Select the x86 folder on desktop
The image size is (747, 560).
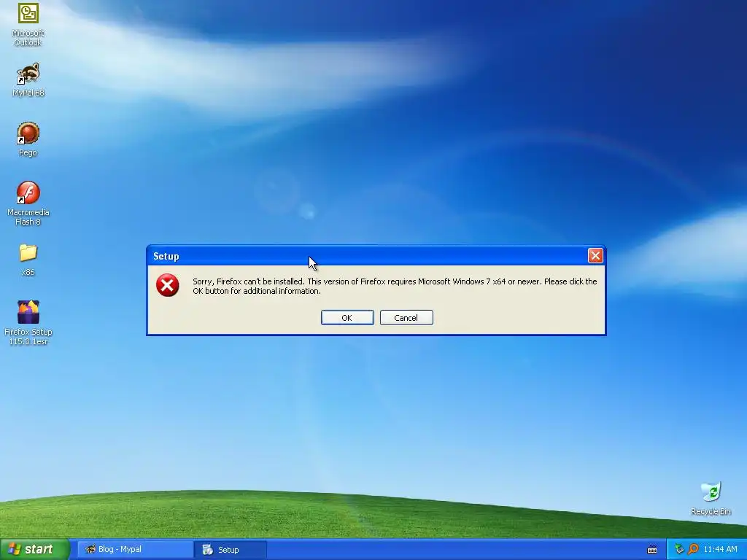pyautogui.click(x=28, y=260)
